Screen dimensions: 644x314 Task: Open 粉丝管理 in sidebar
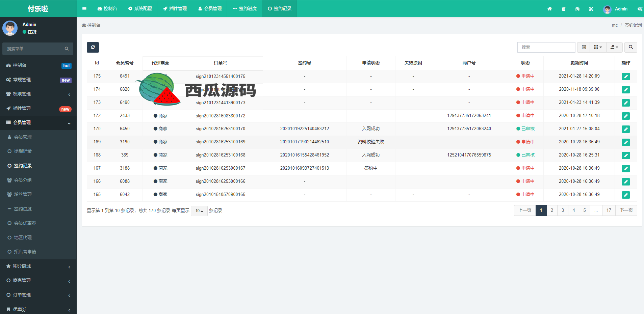click(38, 195)
